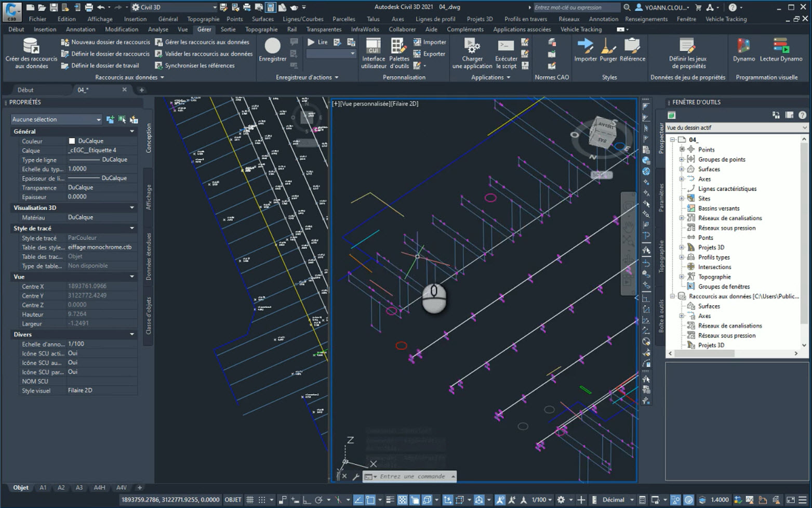
Task: Toggle ortho mode in the status bar
Action: coord(307,500)
